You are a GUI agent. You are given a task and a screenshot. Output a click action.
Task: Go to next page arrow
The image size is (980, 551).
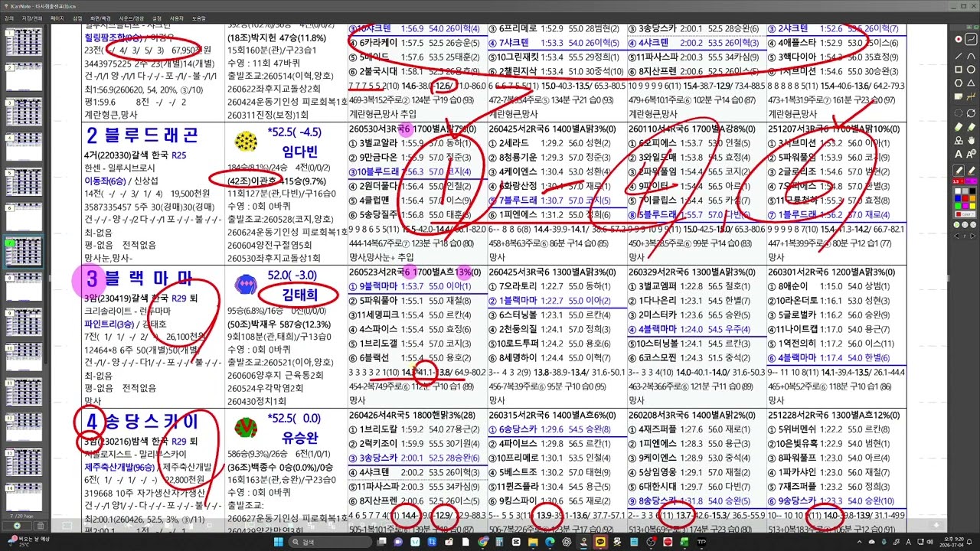[x=973, y=236]
